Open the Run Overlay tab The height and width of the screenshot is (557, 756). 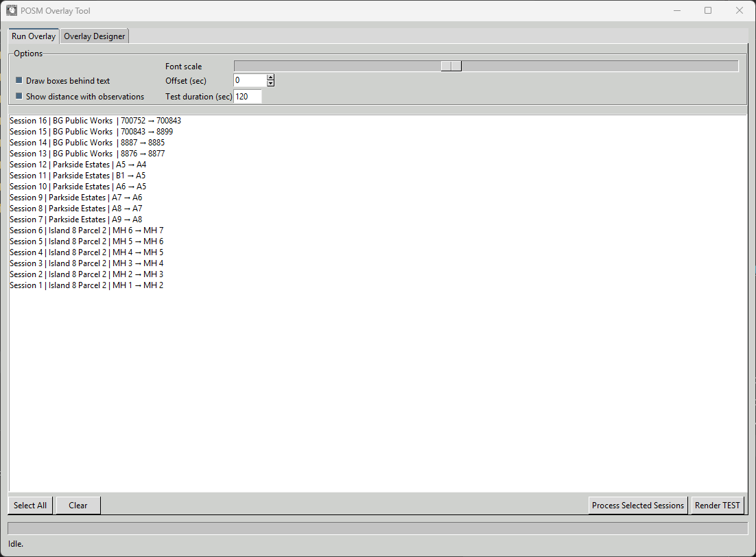(x=34, y=36)
